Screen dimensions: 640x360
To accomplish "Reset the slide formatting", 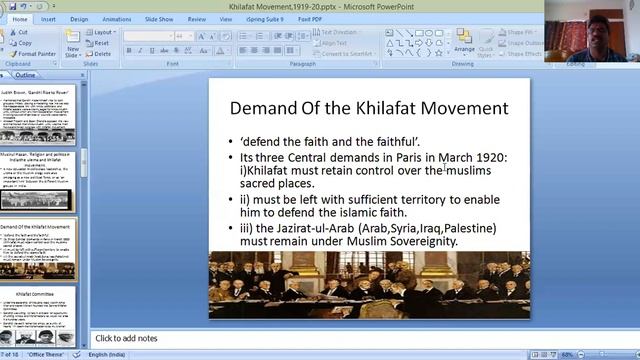I will pos(98,43).
